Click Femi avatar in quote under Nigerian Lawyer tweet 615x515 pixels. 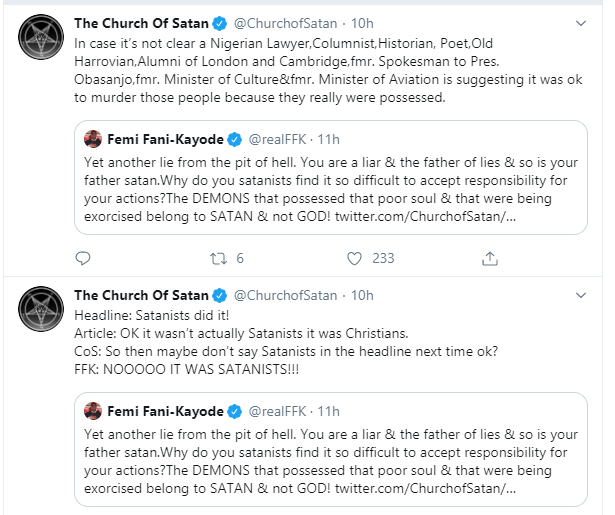point(91,138)
